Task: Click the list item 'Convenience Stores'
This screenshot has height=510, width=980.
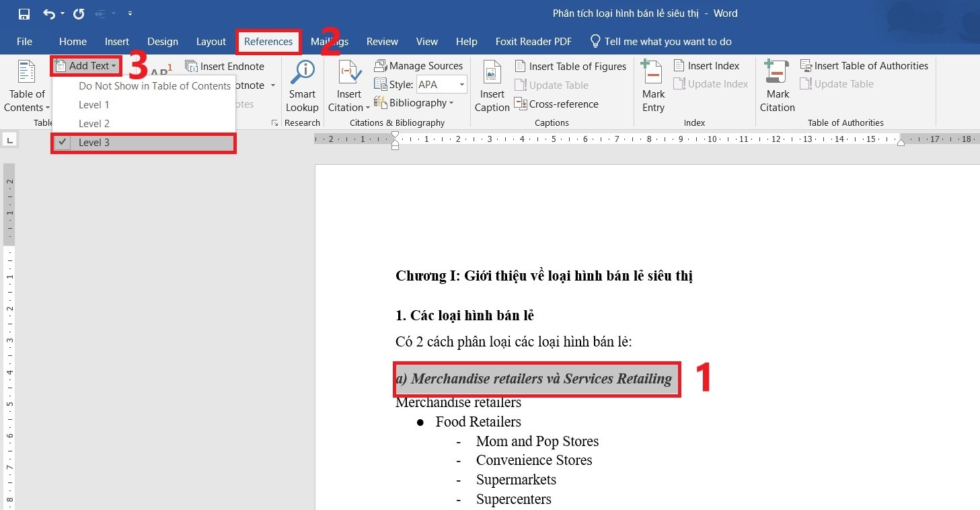Action: (534, 460)
